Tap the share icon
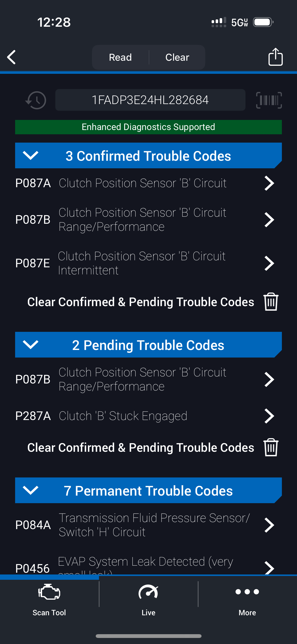The image size is (297, 644). [x=275, y=57]
